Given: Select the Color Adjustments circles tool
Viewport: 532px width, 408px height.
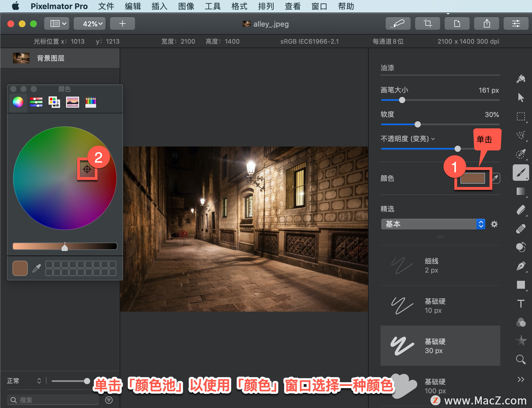Looking at the screenshot, I should [x=521, y=322].
